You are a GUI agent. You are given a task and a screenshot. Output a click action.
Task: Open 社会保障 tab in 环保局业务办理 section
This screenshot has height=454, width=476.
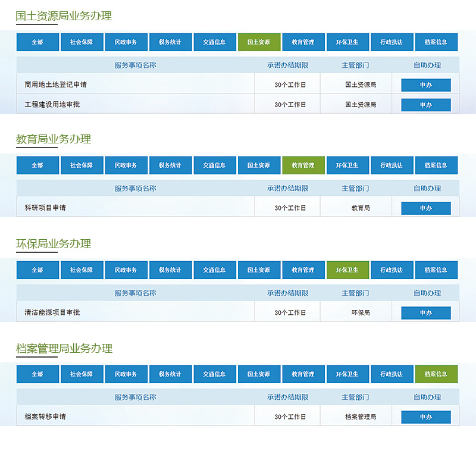coord(82,270)
